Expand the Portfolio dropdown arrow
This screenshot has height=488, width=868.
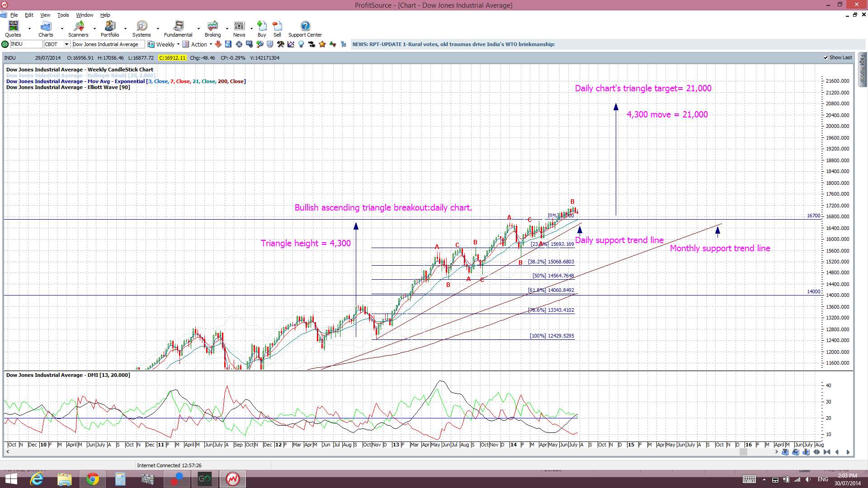pyautogui.click(x=125, y=28)
